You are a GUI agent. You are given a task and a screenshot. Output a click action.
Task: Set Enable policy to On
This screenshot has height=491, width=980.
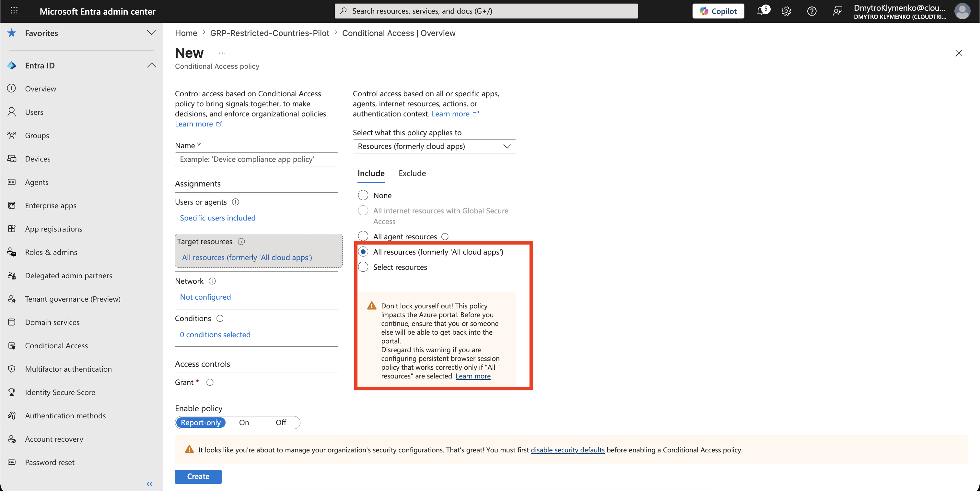[244, 423]
